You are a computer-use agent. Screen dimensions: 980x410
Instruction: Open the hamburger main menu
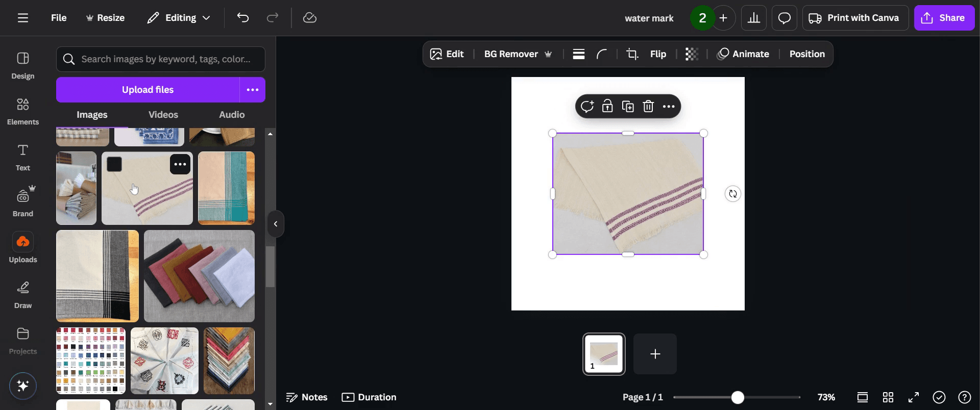click(22, 18)
